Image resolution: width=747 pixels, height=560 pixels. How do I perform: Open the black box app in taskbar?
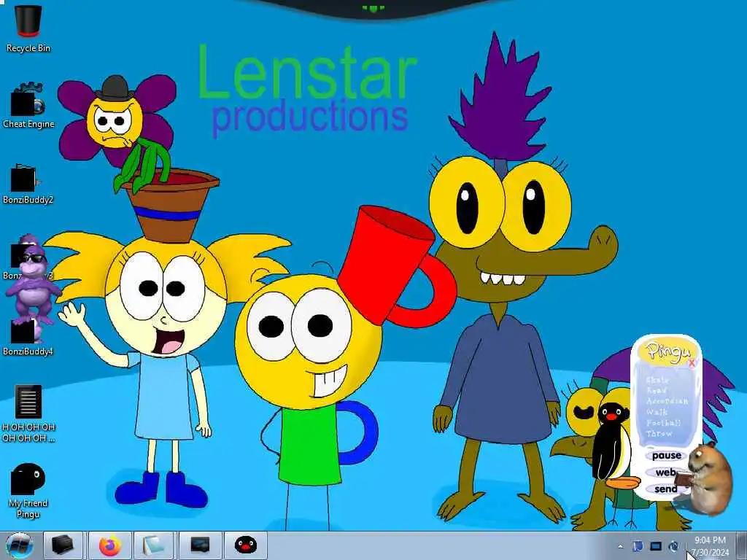pyautogui.click(x=63, y=545)
